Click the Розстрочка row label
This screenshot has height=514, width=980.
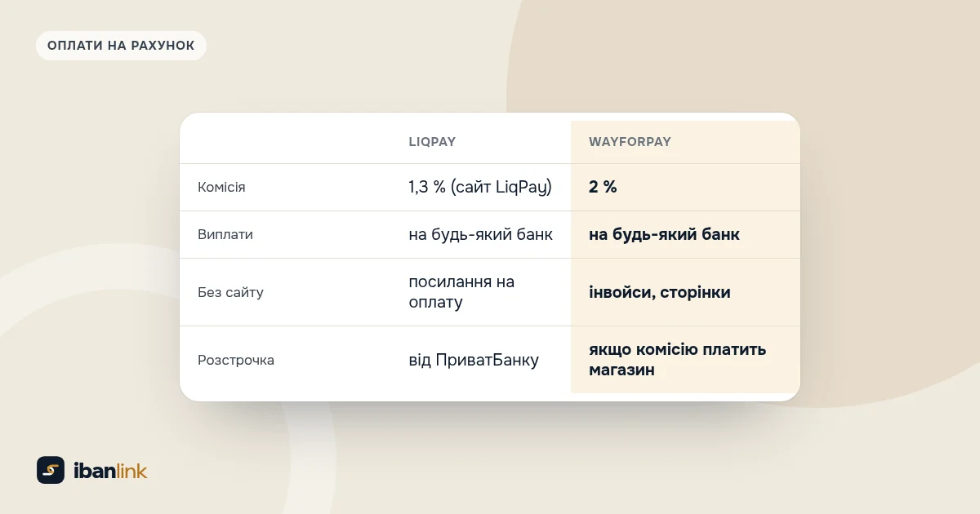pyautogui.click(x=236, y=360)
